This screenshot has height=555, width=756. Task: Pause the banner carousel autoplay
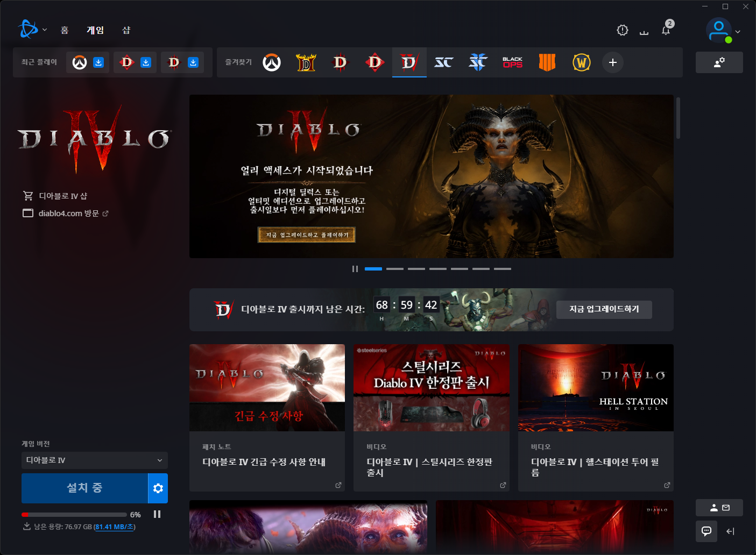355,269
